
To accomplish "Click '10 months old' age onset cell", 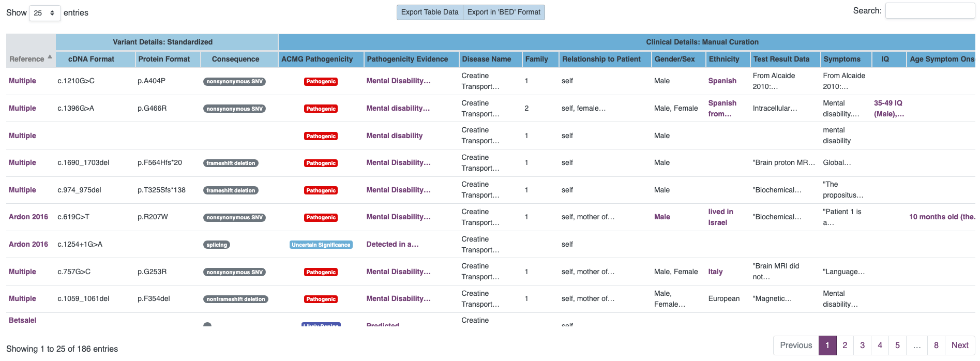I will 941,217.
